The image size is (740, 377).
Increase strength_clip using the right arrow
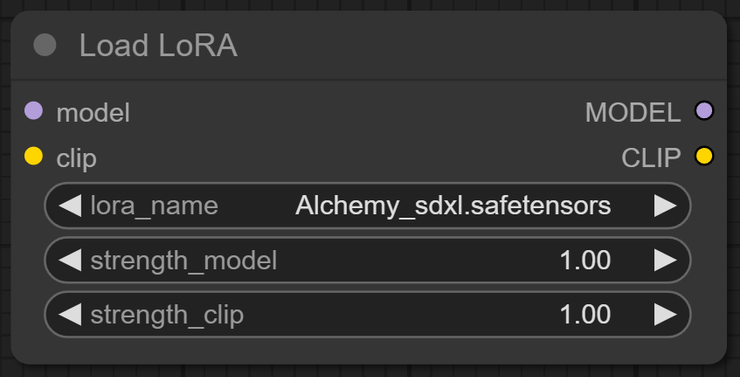[x=665, y=315]
